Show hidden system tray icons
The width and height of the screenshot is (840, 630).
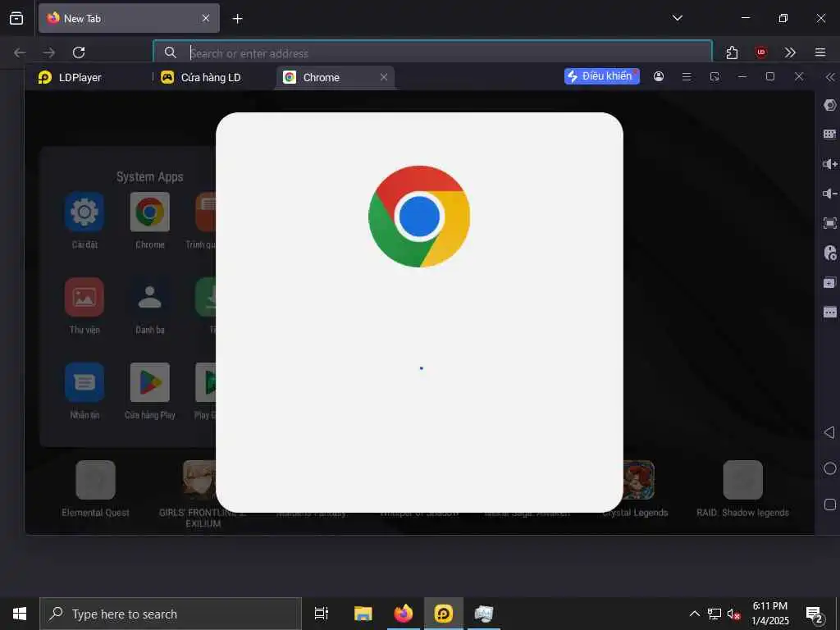(694, 614)
